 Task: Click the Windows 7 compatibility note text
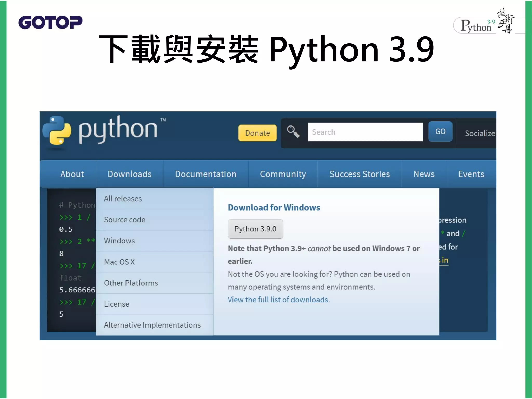click(324, 255)
